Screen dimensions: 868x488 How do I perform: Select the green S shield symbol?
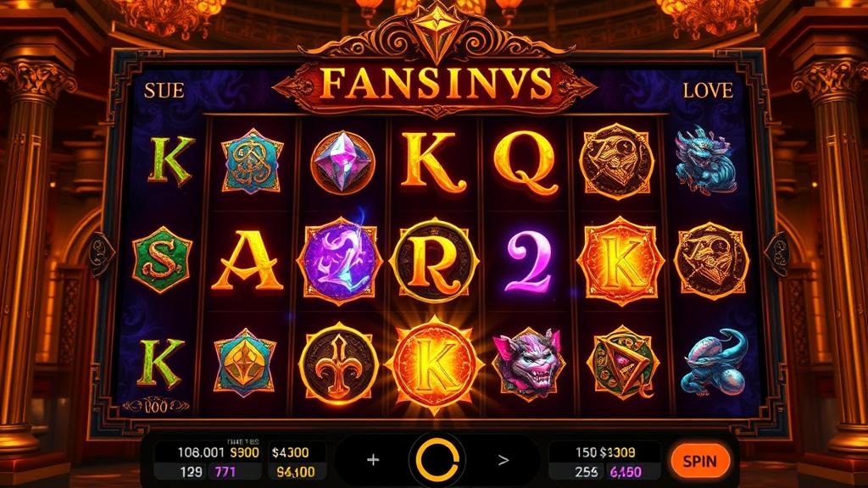[162, 259]
